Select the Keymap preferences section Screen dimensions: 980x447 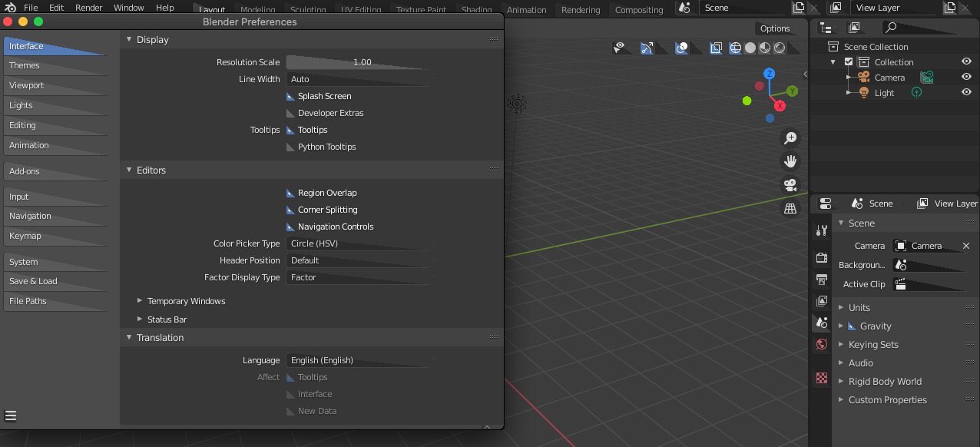55,236
